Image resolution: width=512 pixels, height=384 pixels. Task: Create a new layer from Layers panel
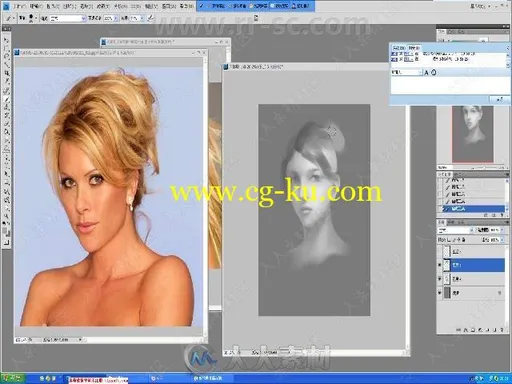495,330
